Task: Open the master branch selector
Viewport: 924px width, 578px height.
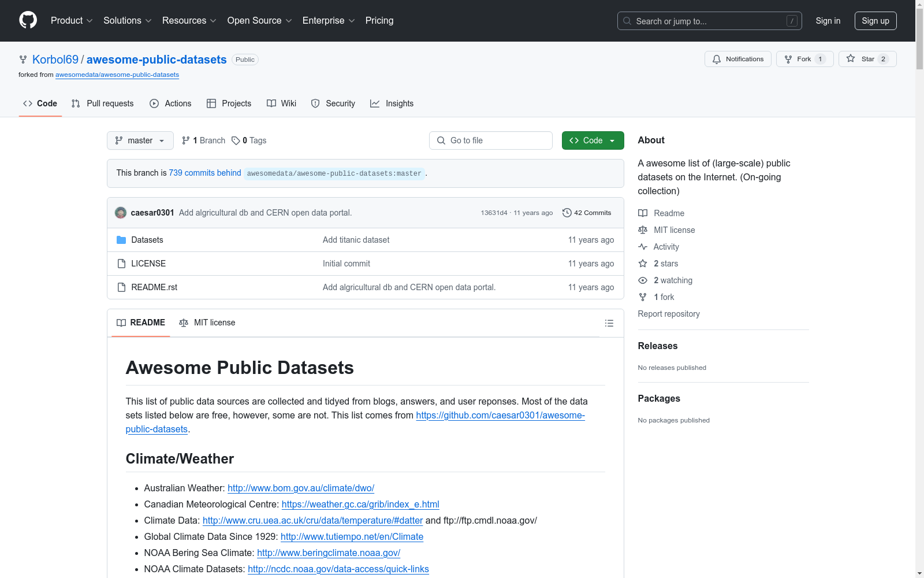Action: coord(140,140)
